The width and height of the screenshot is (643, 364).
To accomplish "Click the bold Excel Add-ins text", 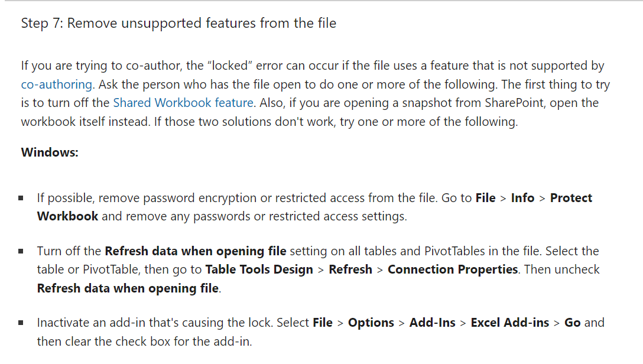I will point(509,323).
